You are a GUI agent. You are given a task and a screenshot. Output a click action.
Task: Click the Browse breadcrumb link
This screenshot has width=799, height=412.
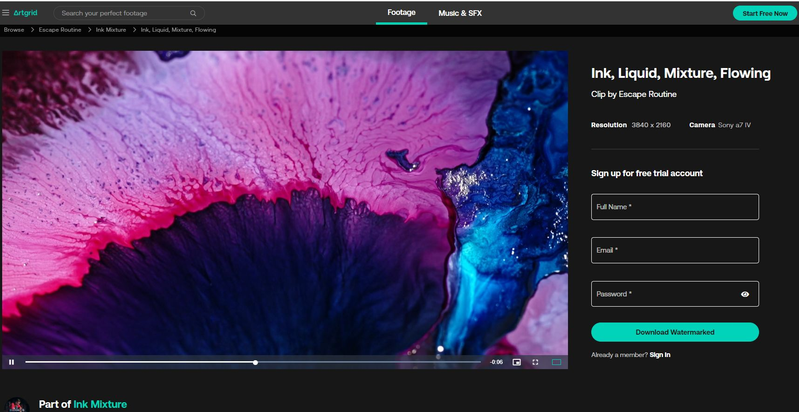[x=13, y=30]
